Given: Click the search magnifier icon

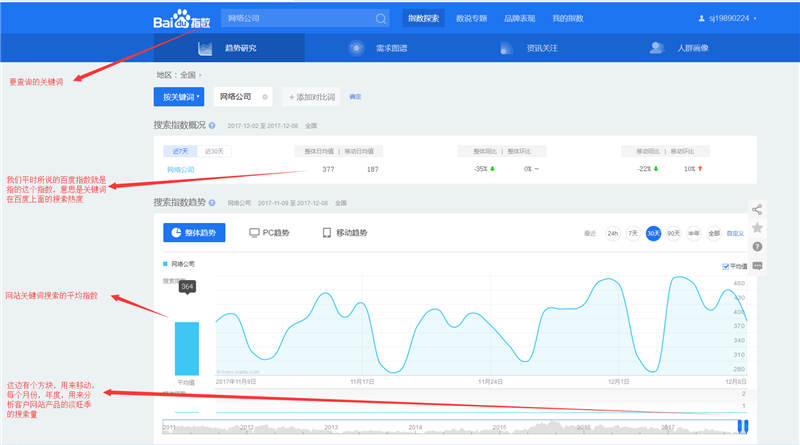Looking at the screenshot, I should (381, 18).
